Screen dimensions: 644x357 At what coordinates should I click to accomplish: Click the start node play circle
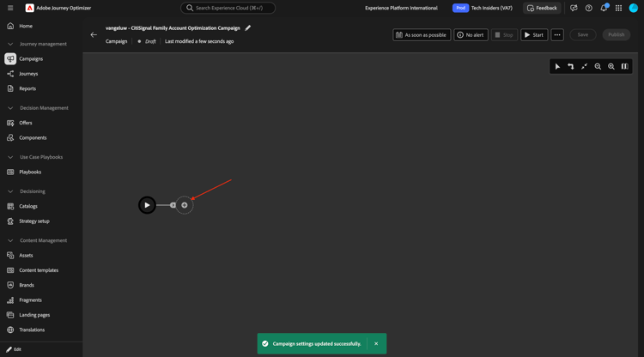(x=147, y=205)
